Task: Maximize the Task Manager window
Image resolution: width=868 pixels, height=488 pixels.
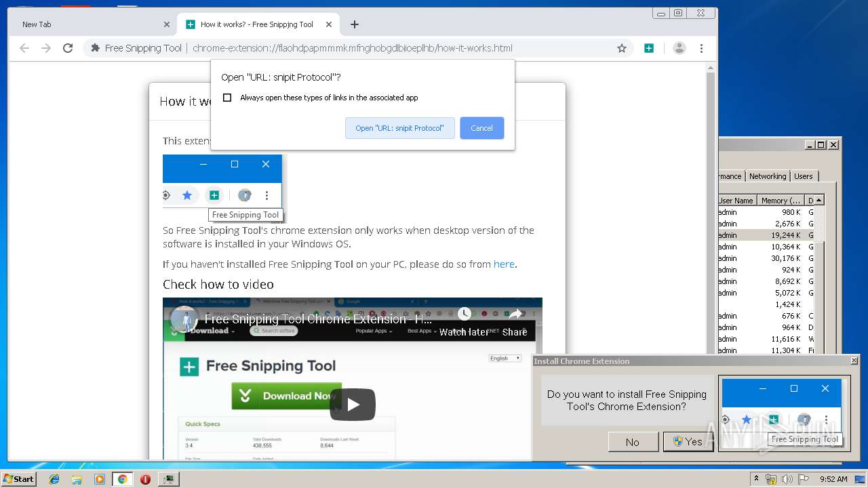Action: pos(821,144)
